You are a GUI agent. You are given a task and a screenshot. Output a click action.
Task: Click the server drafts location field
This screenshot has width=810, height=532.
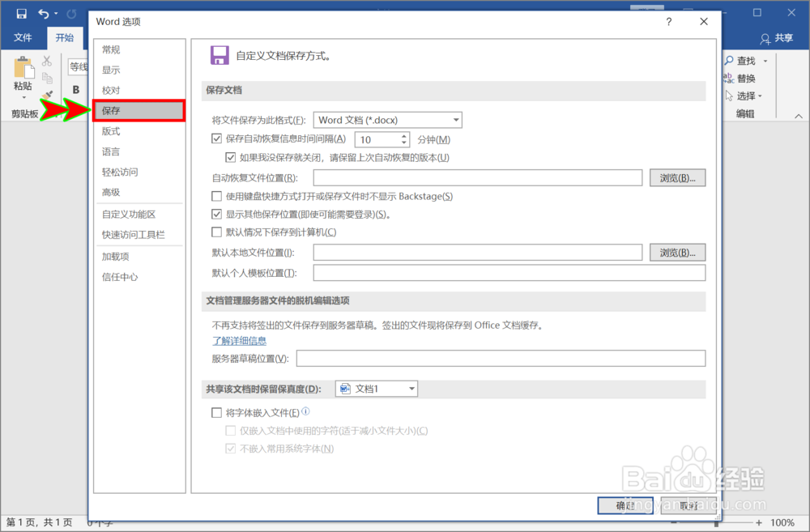pos(501,359)
